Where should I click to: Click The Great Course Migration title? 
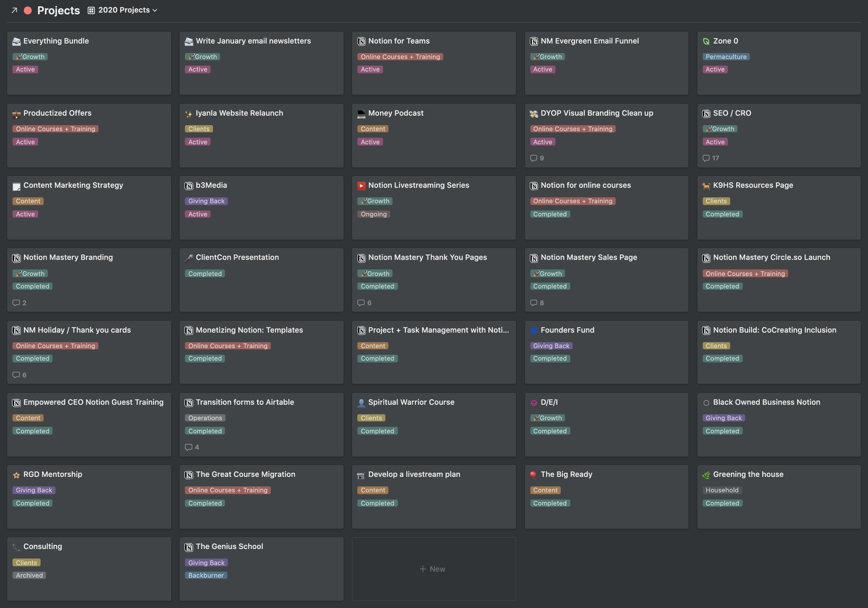(x=245, y=474)
